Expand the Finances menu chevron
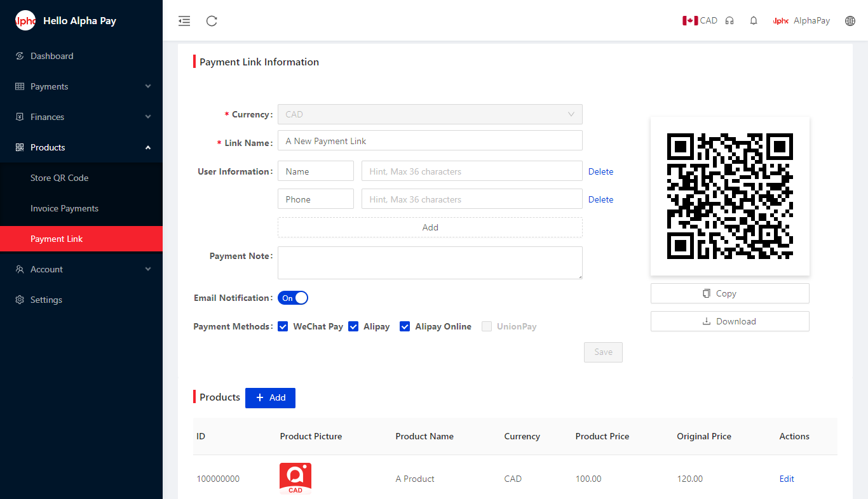 148,117
